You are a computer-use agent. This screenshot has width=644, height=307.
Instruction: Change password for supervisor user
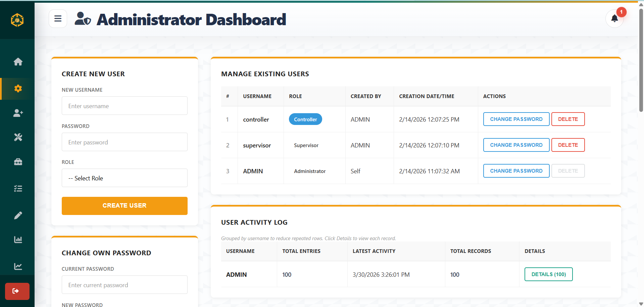click(x=516, y=145)
